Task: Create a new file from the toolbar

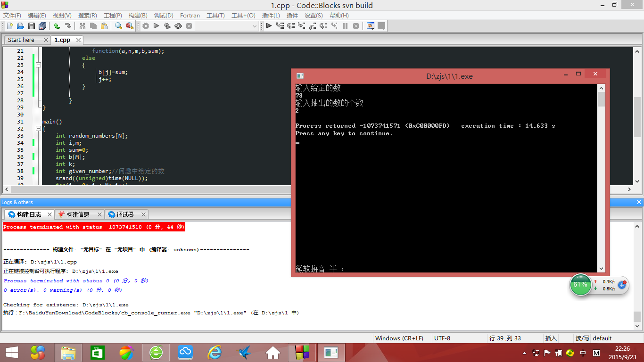Action: [x=9, y=26]
